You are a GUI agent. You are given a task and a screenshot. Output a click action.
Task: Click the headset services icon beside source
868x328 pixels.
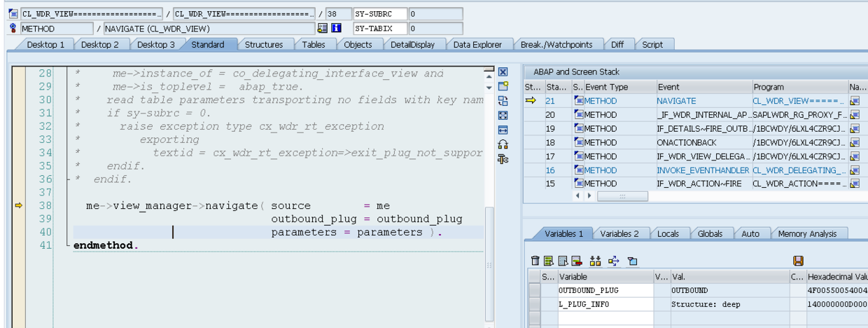[x=502, y=144]
